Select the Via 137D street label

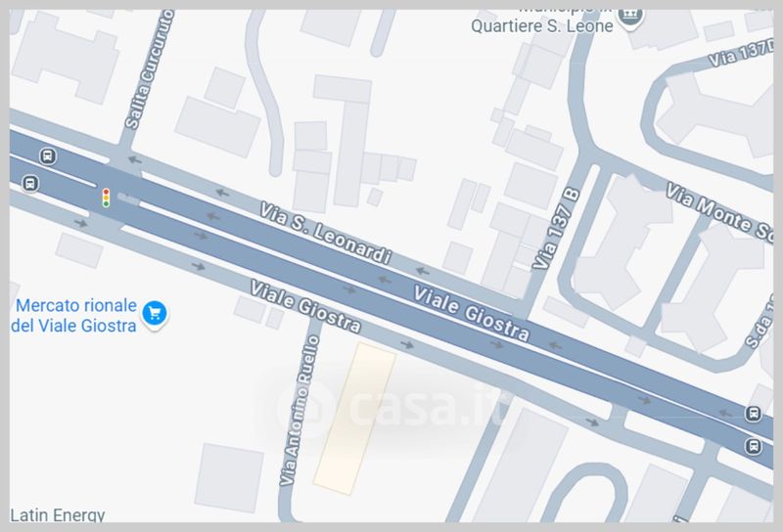tap(741, 53)
